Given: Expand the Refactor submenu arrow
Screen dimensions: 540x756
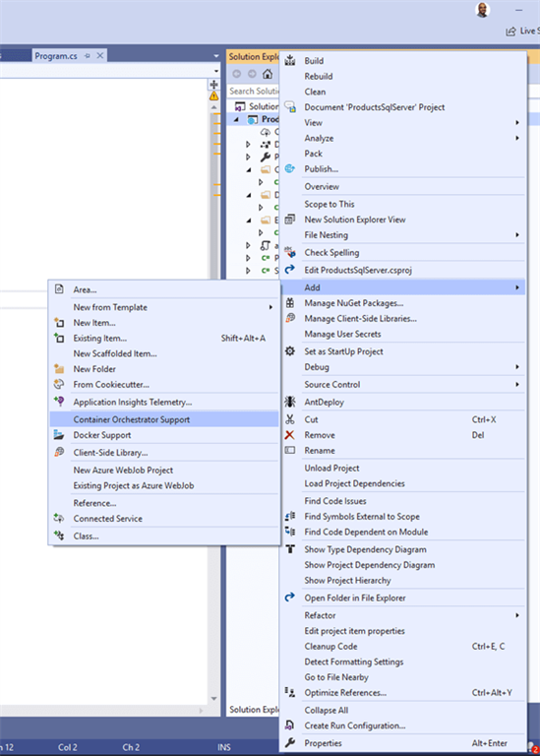Looking at the screenshot, I should point(517,615).
